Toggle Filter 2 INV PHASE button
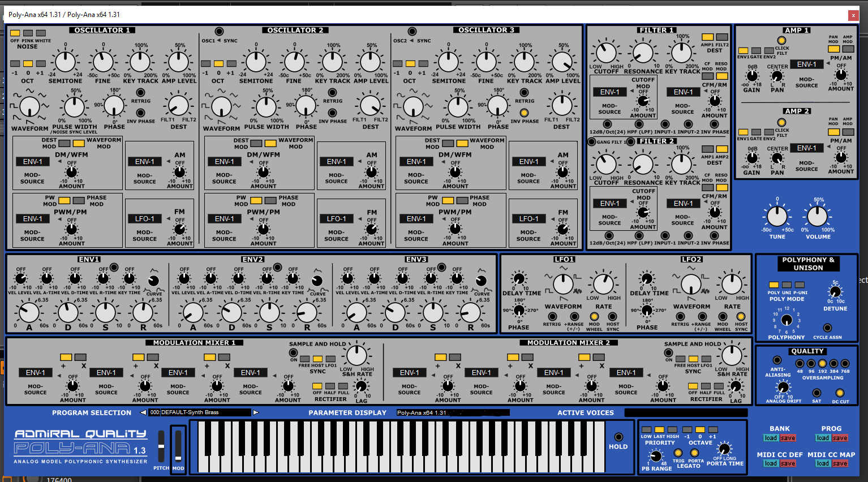Image resolution: width=868 pixels, height=482 pixels. pyautogui.click(x=715, y=236)
